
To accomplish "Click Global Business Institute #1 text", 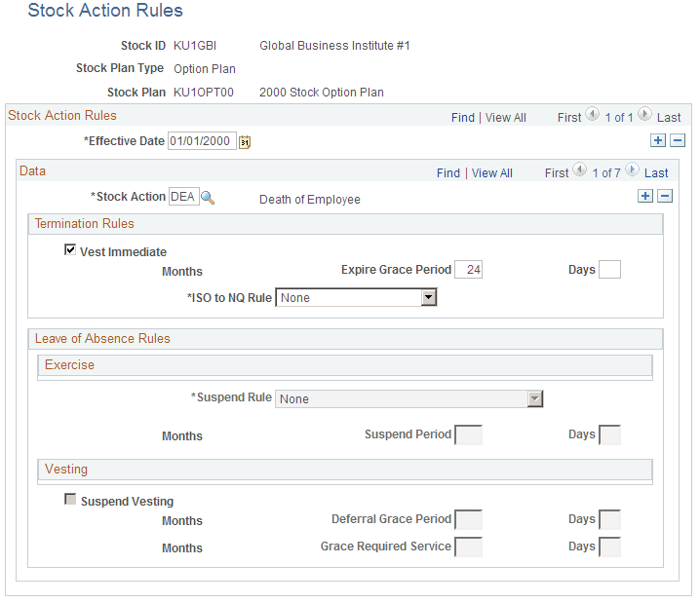I will (x=334, y=46).
